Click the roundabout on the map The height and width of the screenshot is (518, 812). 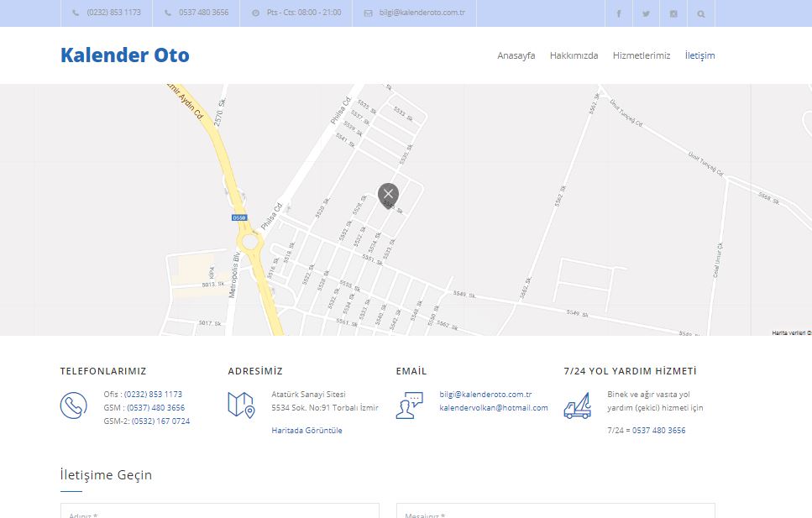pyautogui.click(x=250, y=242)
